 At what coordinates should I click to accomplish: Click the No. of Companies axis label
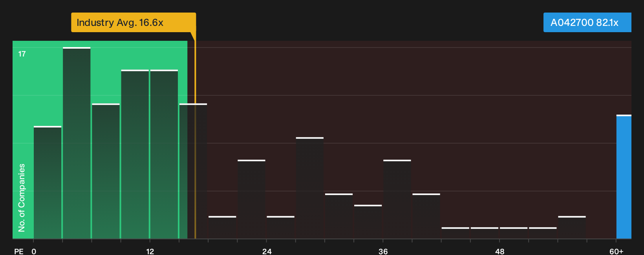pos(22,198)
